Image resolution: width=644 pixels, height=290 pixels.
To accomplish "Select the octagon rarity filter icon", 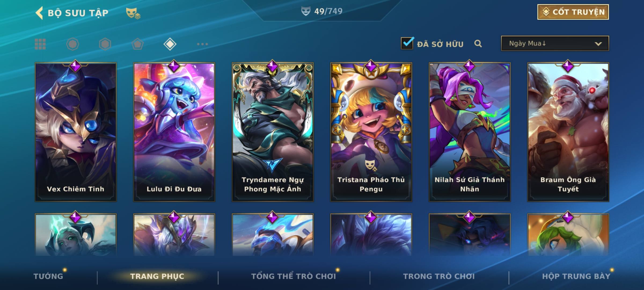I will (72, 44).
